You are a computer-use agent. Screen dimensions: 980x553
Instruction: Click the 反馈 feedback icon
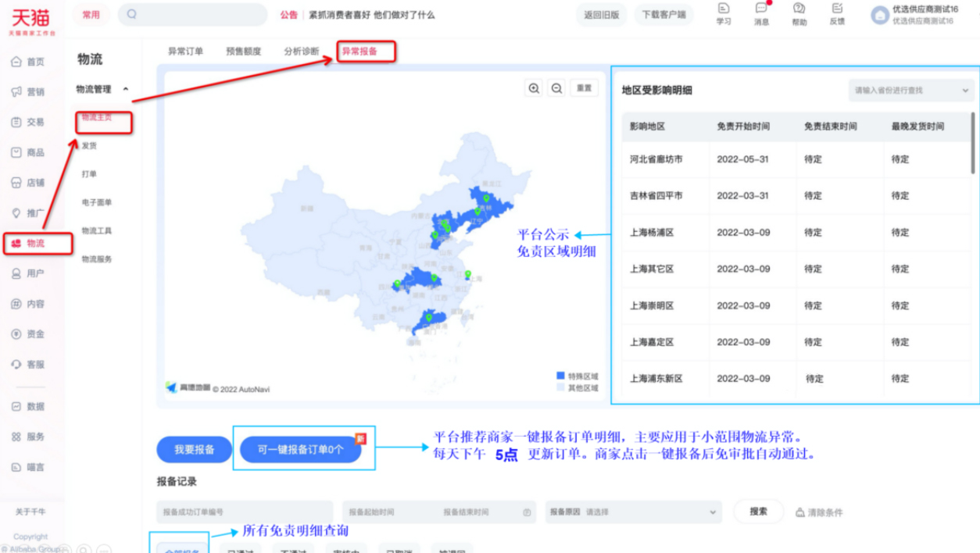point(837,14)
